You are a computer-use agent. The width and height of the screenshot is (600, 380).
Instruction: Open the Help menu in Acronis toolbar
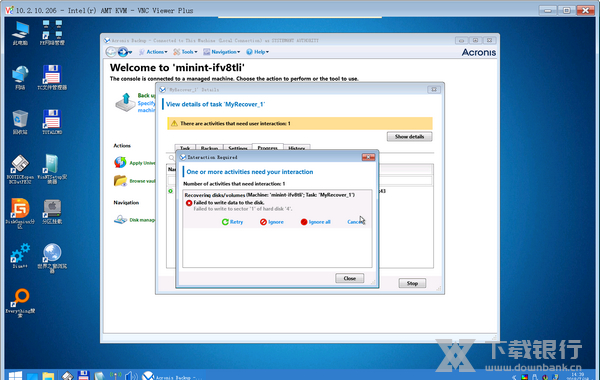(257, 52)
